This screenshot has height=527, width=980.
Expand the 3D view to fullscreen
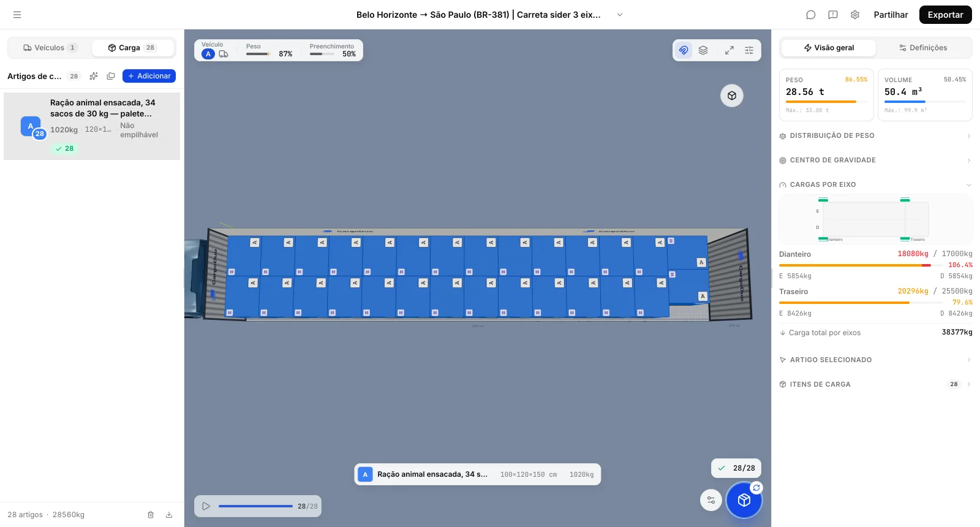click(x=729, y=50)
